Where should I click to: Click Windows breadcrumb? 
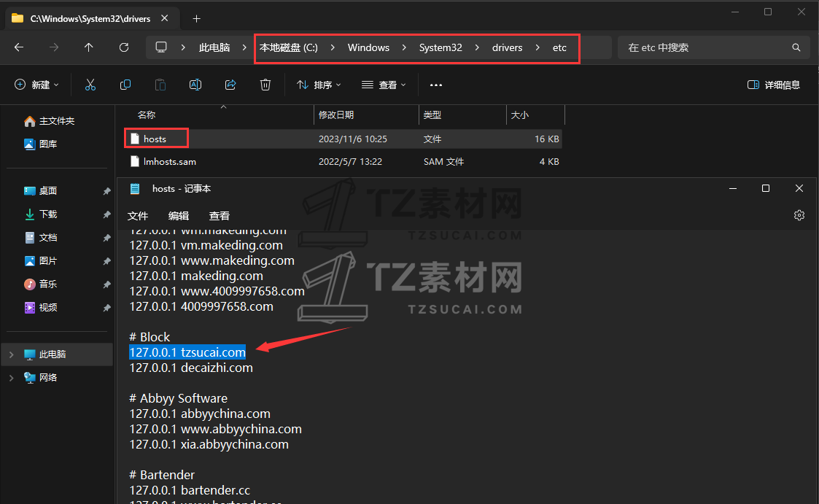click(369, 47)
